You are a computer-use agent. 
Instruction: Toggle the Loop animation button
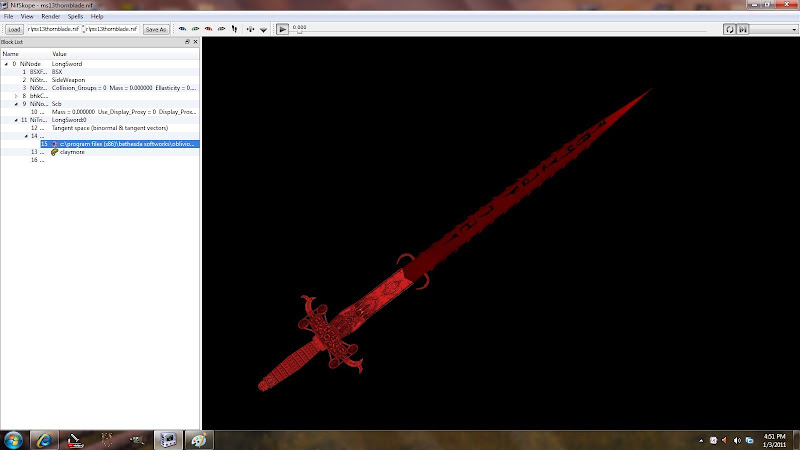[730, 29]
